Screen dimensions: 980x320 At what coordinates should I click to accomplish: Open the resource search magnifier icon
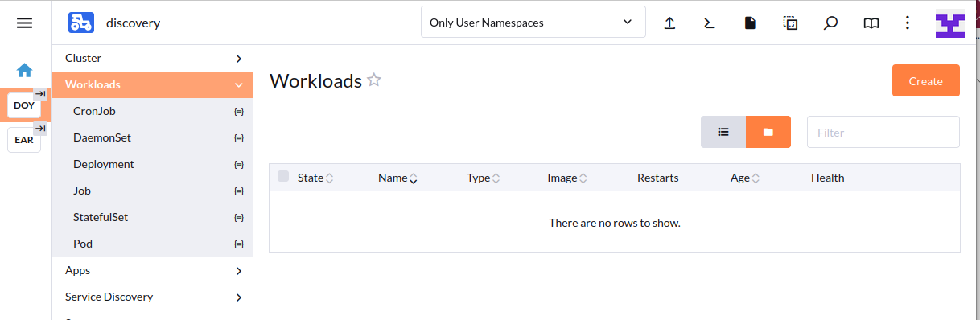[831, 23]
